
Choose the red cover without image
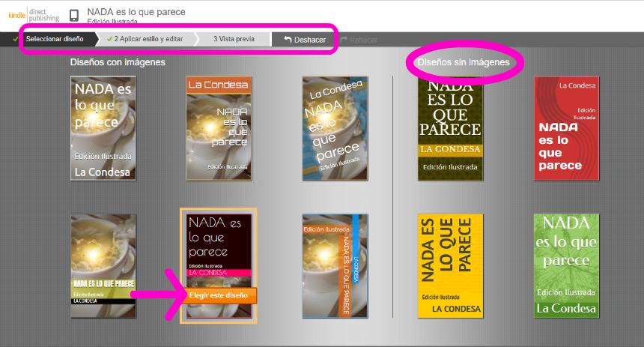point(567,128)
